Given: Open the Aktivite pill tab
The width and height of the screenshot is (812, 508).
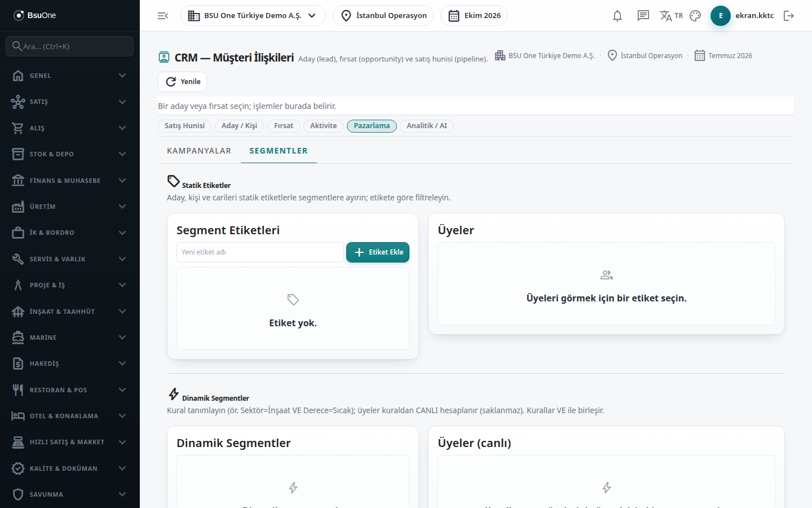Looking at the screenshot, I should coord(324,126).
